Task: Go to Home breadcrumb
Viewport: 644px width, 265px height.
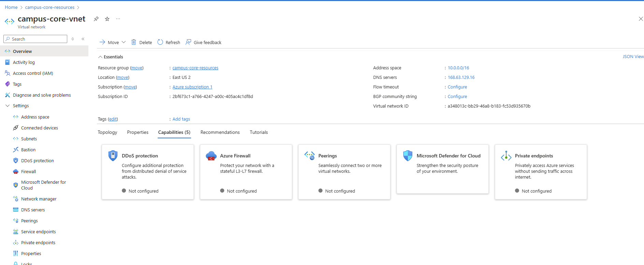Action: pos(11,7)
